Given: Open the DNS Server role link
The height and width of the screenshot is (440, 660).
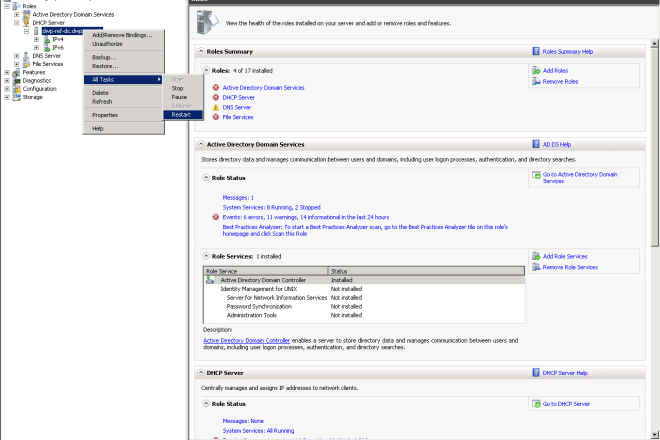Looking at the screenshot, I should [x=237, y=107].
